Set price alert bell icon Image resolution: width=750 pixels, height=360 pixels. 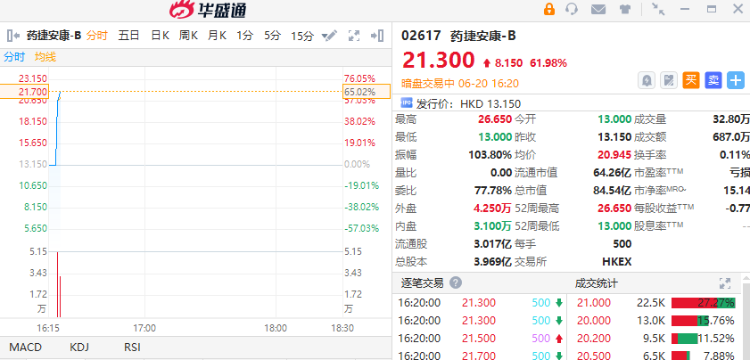[647, 80]
